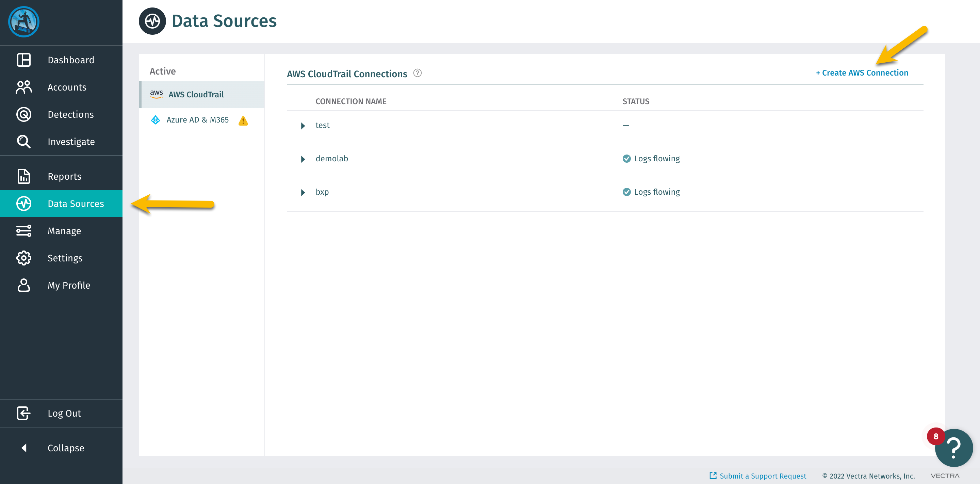The width and height of the screenshot is (980, 484).
Task: Open the floating help question-mark bubble
Action: pos(953,448)
